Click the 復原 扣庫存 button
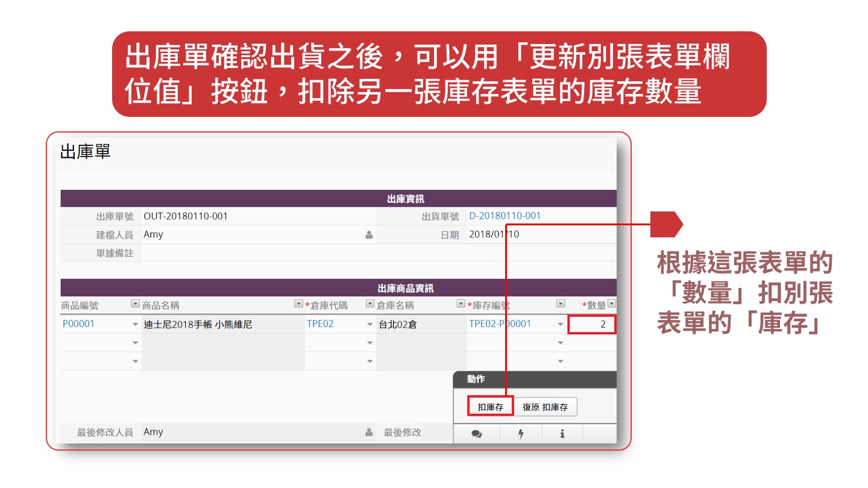 (x=546, y=407)
